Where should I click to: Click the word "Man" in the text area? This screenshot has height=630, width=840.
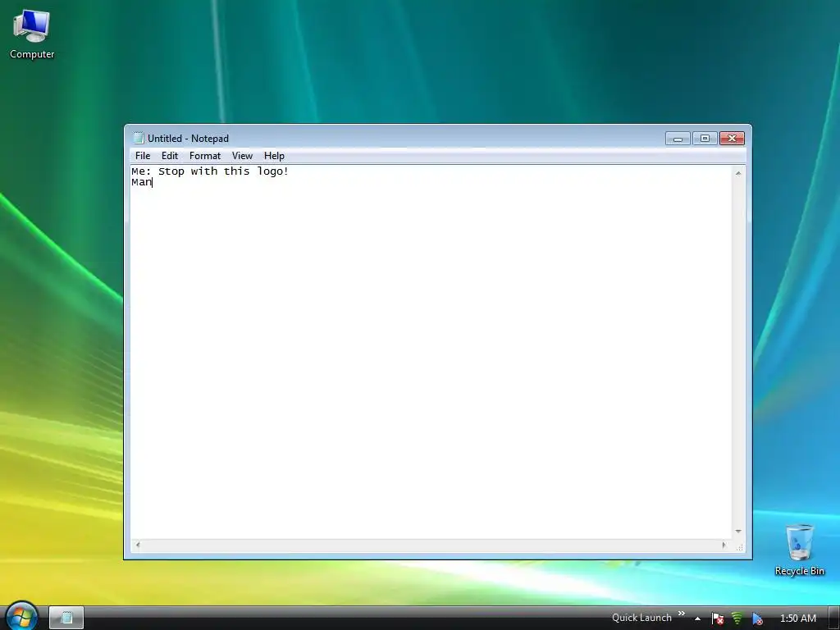(x=141, y=182)
